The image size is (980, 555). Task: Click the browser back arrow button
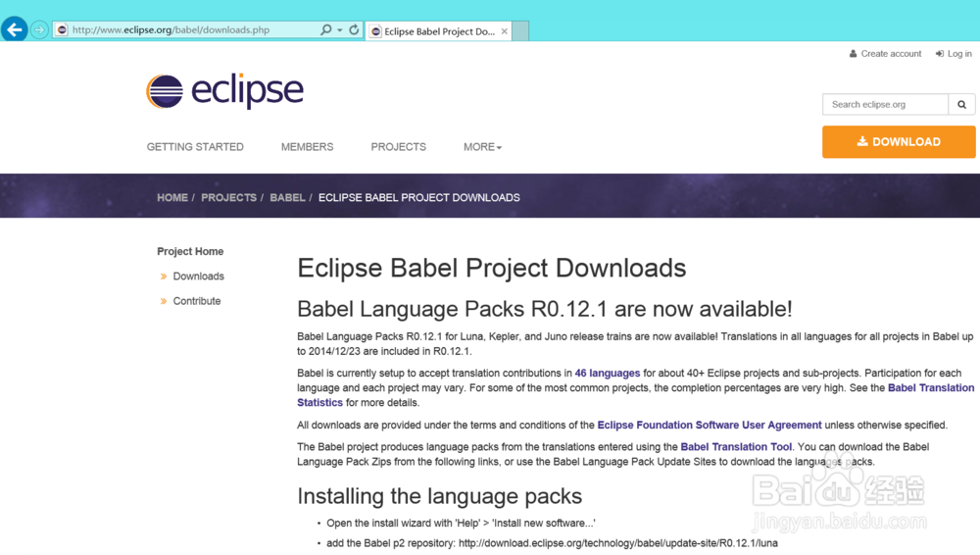pyautogui.click(x=15, y=29)
